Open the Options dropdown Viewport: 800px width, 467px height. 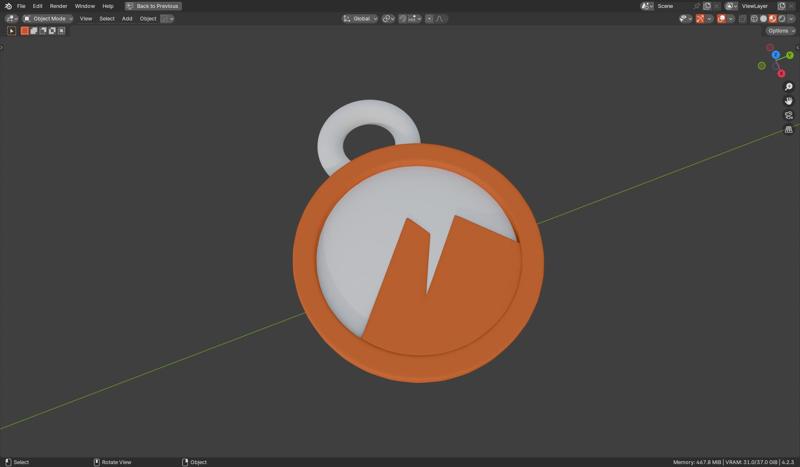pos(780,31)
